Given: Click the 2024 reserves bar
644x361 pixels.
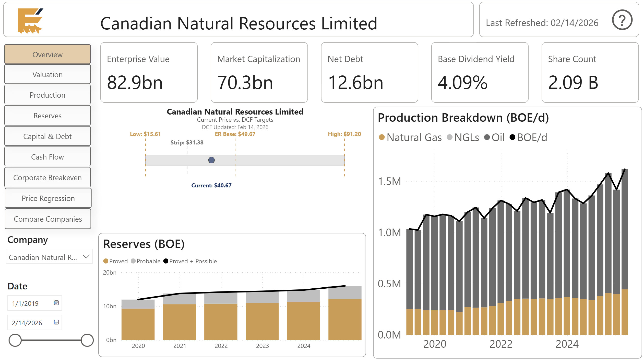Looking at the screenshot, I should [303, 315].
